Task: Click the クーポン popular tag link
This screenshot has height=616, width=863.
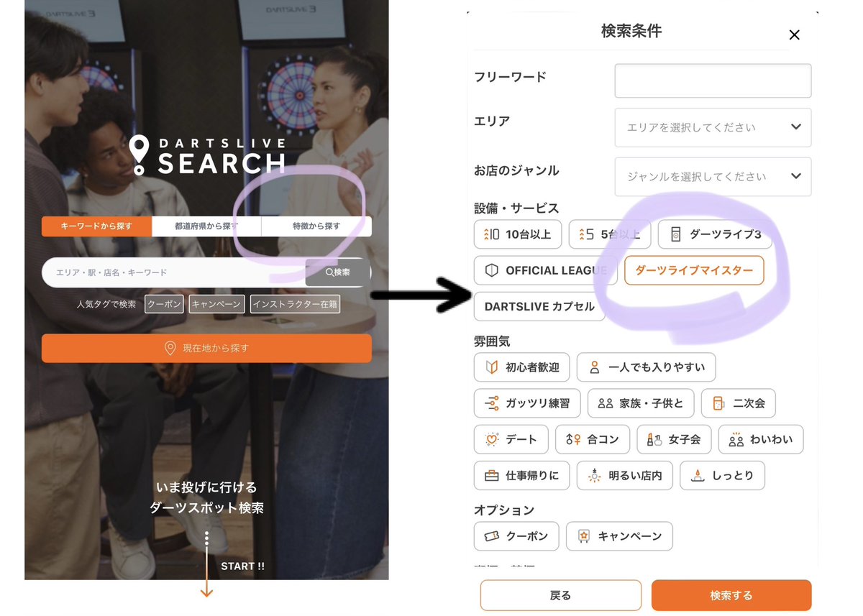Action: (x=164, y=304)
